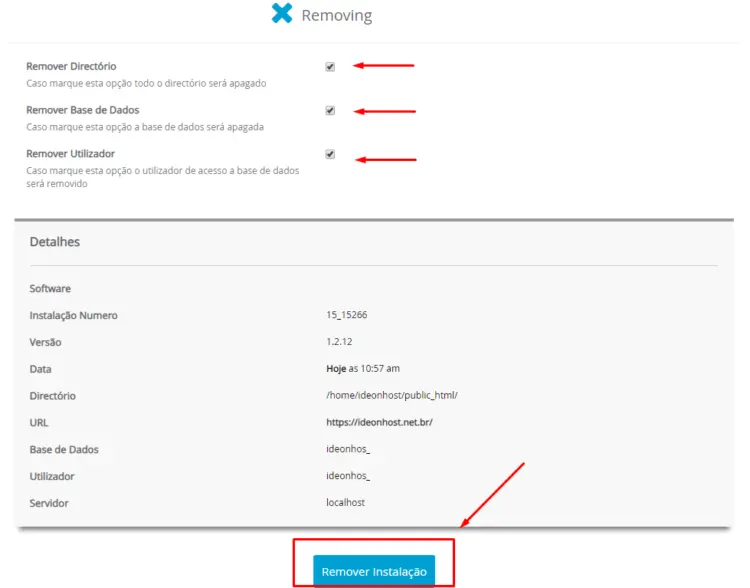Uncheck the Remover Base de Dados checkbox
750x588 pixels.
click(x=330, y=111)
